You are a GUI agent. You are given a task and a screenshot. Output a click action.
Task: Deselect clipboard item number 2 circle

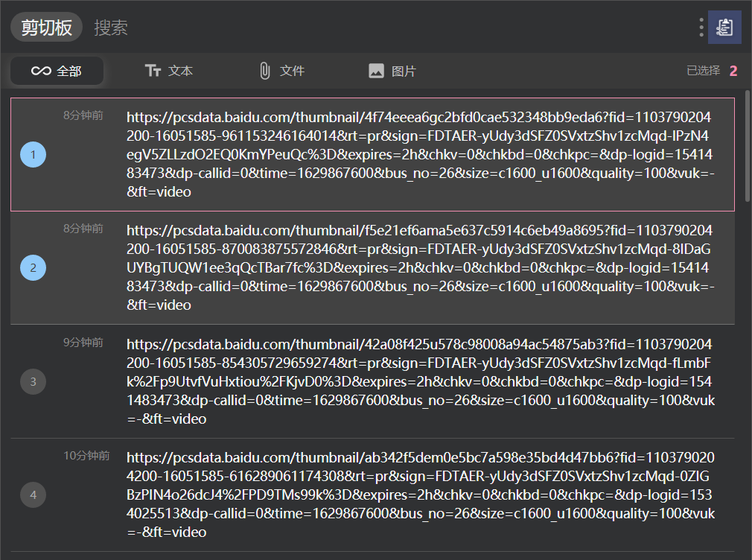coord(33,268)
